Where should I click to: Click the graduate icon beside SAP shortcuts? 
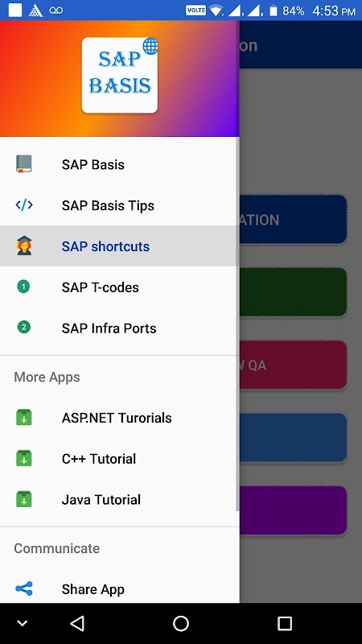pyautogui.click(x=24, y=246)
